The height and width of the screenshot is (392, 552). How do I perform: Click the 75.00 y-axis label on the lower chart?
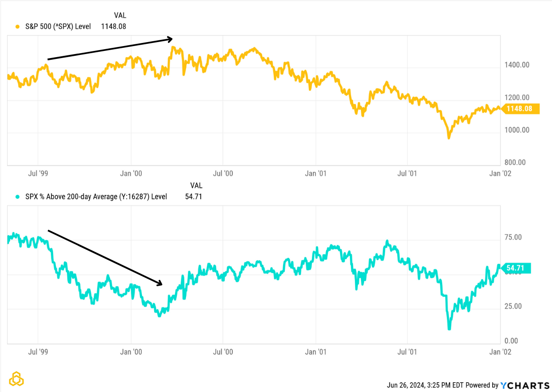514,237
